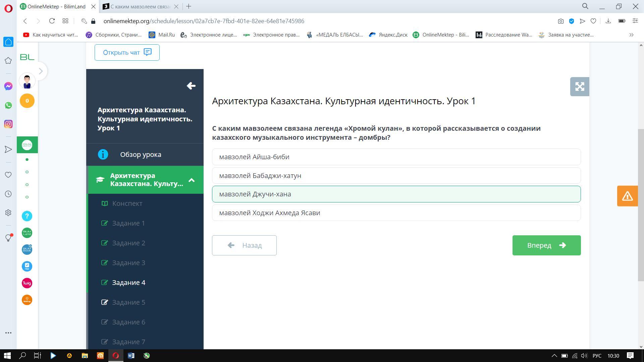Click the blue question mark help icon
Viewport: 644px width, 362px height.
tap(27, 216)
